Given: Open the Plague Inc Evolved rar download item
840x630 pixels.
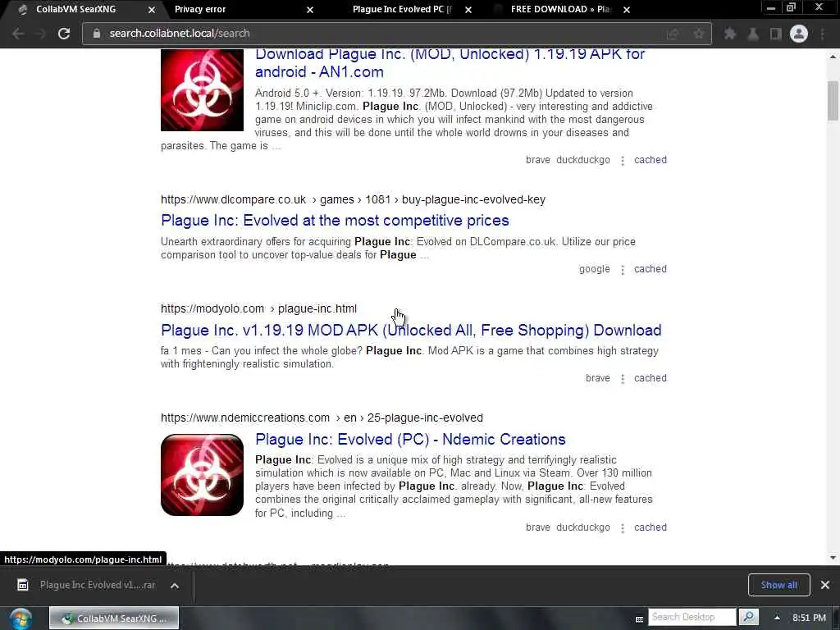Looking at the screenshot, I should (98, 585).
